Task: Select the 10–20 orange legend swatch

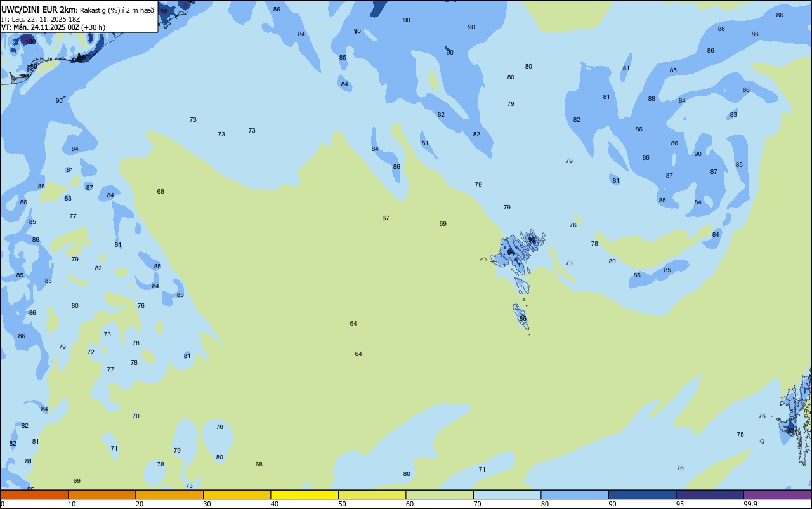Action: point(101,494)
